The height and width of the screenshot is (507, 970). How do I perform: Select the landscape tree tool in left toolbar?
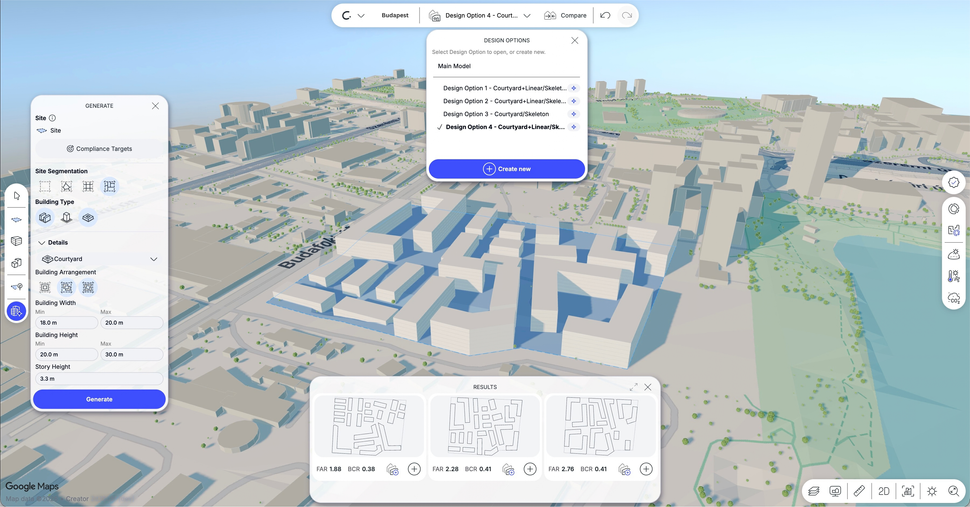[17, 286]
